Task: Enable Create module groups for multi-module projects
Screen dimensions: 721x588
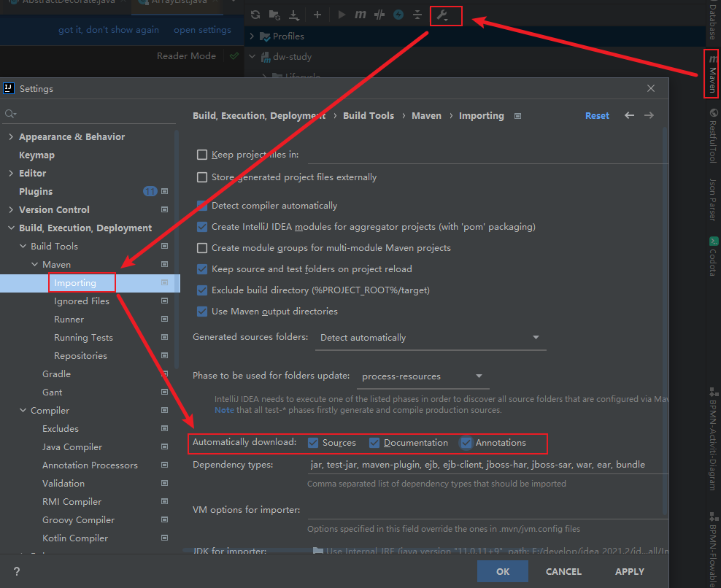Action: pyautogui.click(x=202, y=248)
